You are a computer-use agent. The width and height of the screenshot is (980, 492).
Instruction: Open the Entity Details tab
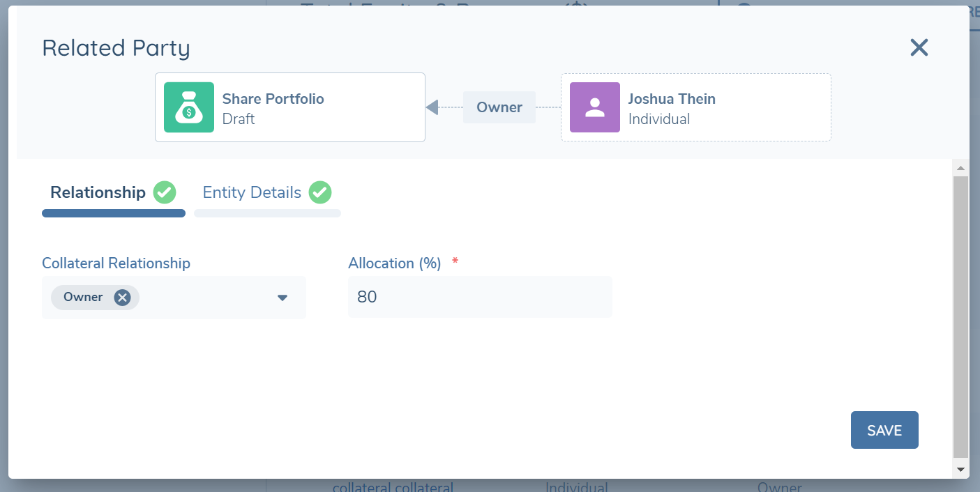point(252,192)
